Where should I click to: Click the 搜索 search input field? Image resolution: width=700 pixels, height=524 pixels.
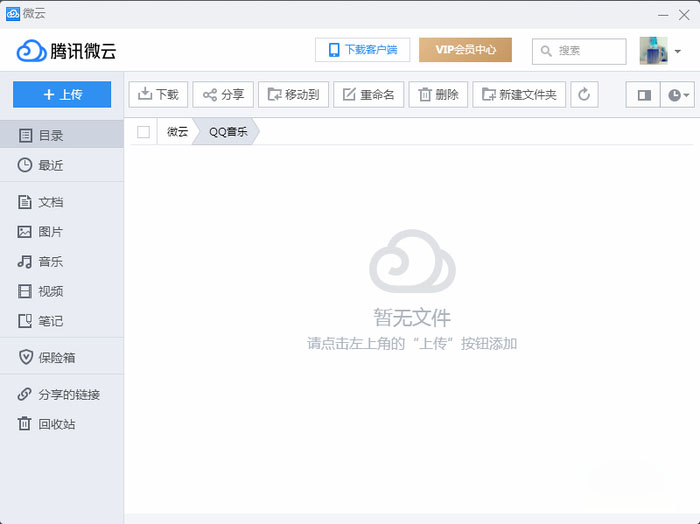point(579,51)
